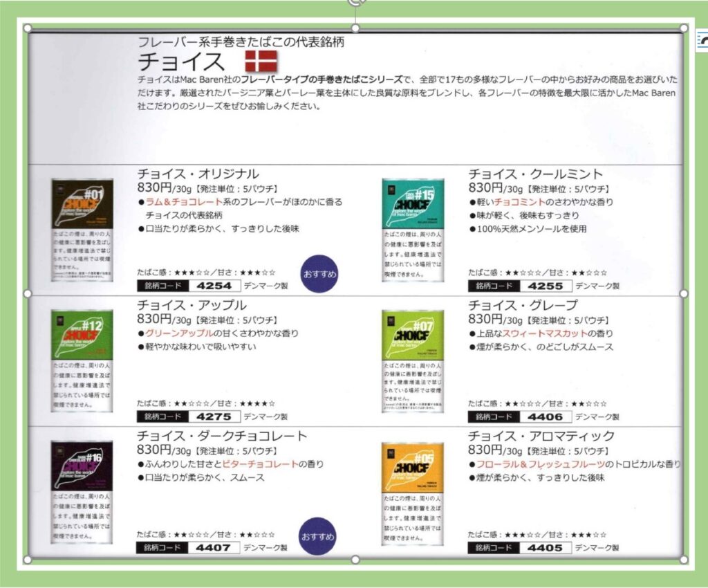
Task: Click the red text グリーンアップル
Action: click(179, 333)
